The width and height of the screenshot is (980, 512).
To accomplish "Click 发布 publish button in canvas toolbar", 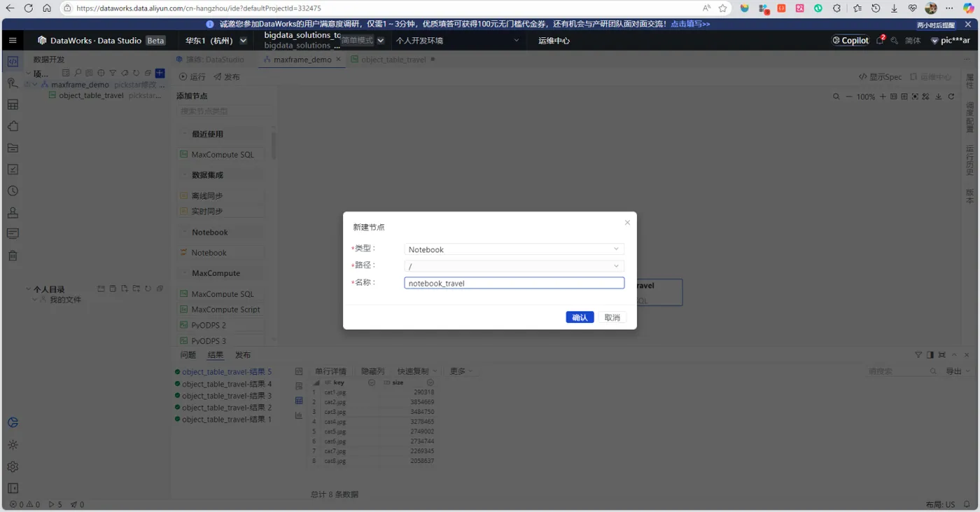I will coord(227,77).
